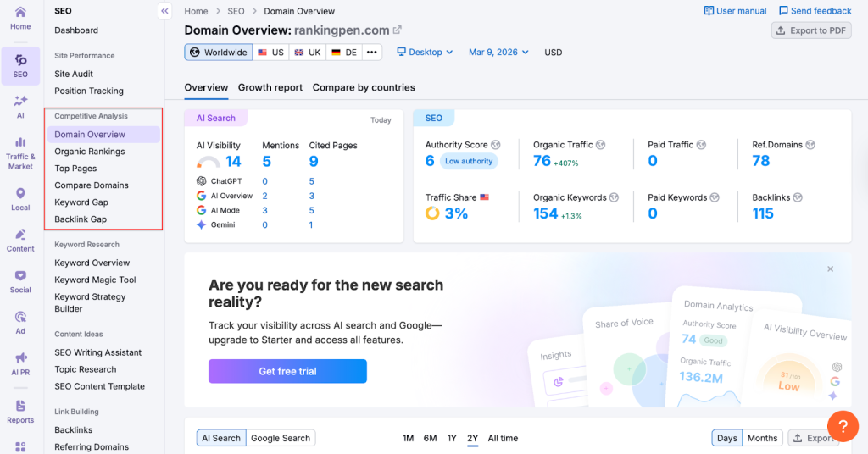The image size is (868, 454).
Task: Expand the Mar 9, 2026 date picker
Action: point(498,53)
